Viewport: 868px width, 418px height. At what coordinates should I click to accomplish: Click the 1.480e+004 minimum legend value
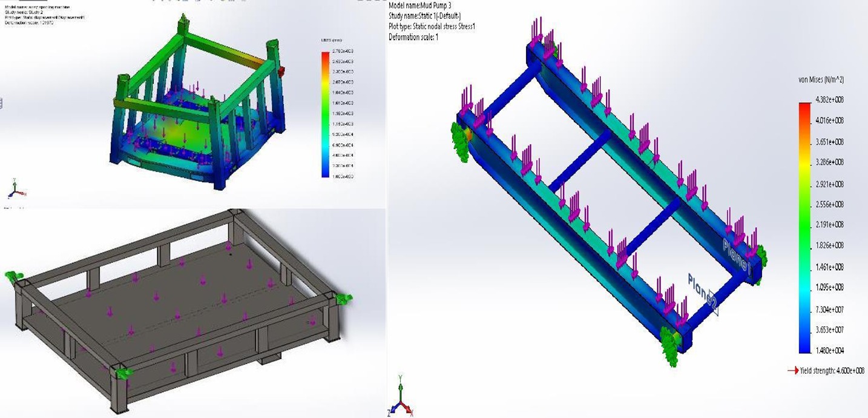point(830,351)
